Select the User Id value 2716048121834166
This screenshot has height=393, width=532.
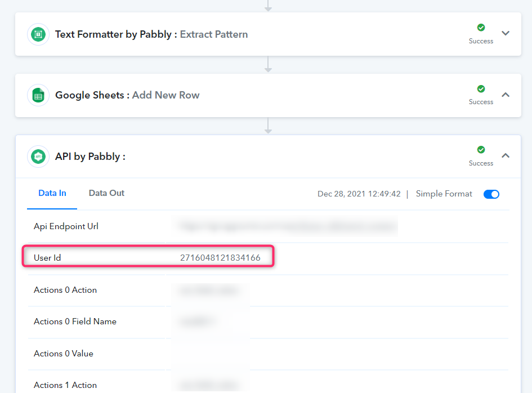coord(220,258)
